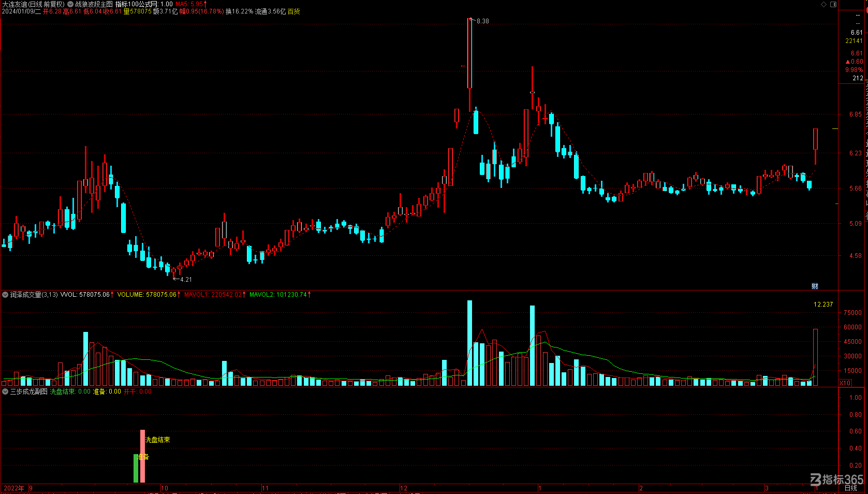Click the 三步成龙副图 indicator title
Screen dimensions: 868x494
[x=29, y=391]
